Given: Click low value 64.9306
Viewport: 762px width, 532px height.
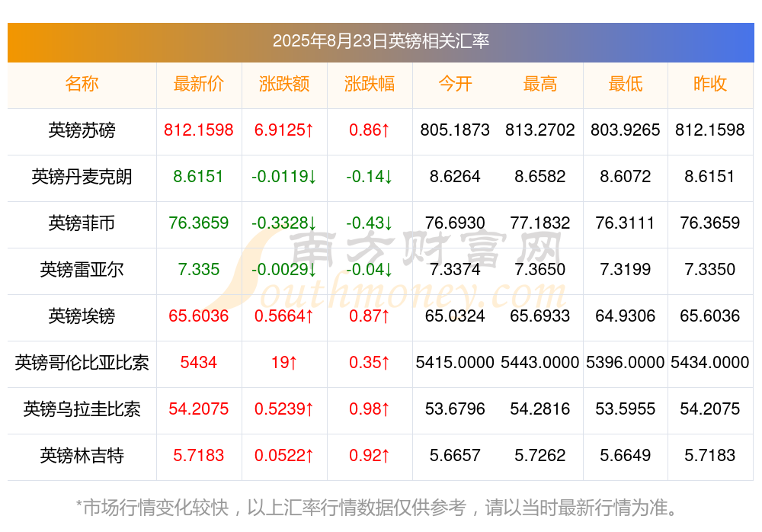Looking at the screenshot, I should tap(626, 316).
